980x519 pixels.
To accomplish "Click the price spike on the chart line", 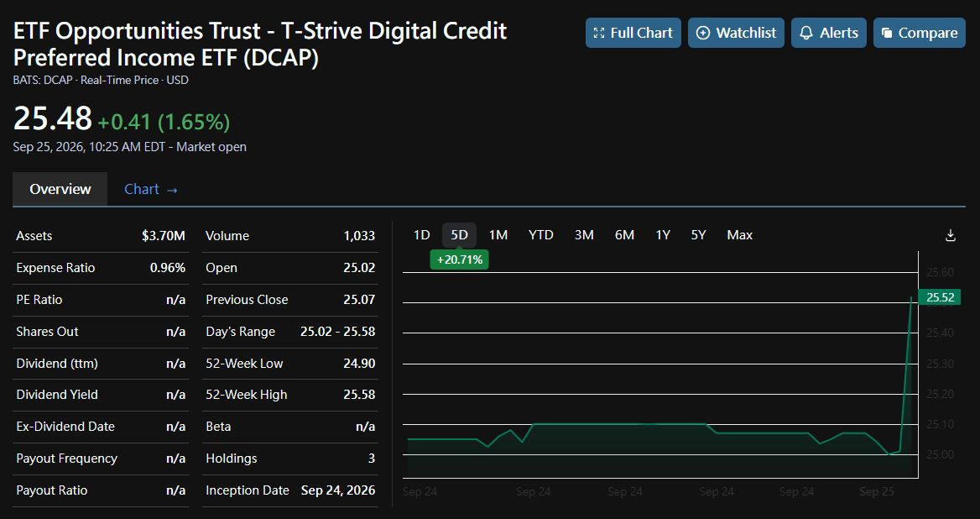I will pos(905,375).
